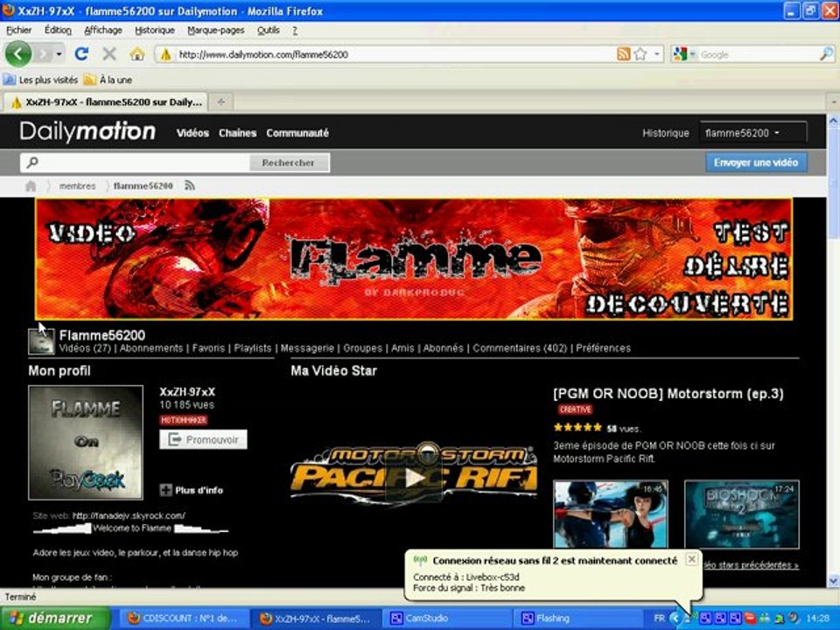
Task: Switch to CDISCOUNT Firefox taskbar window
Action: 183,619
